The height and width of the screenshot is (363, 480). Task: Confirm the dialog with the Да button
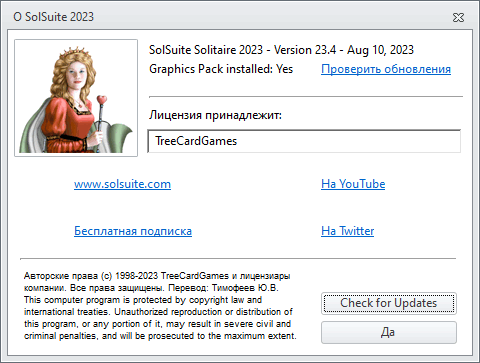[x=389, y=332]
